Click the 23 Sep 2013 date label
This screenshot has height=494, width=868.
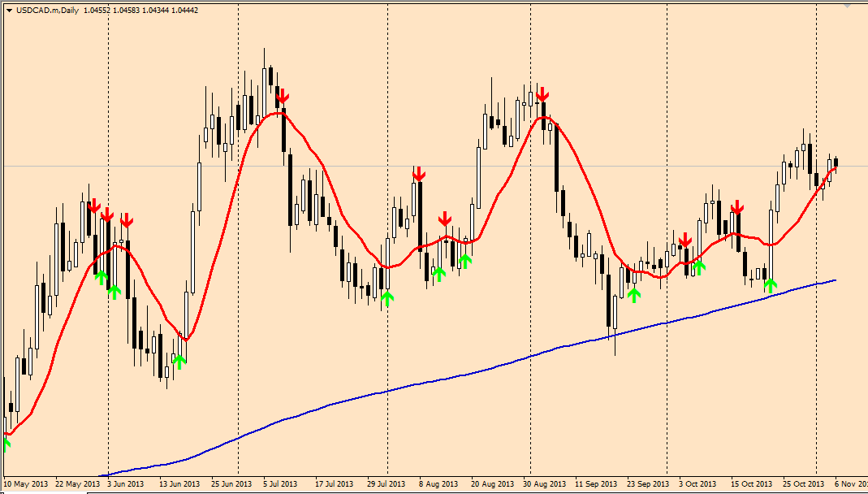(648, 483)
